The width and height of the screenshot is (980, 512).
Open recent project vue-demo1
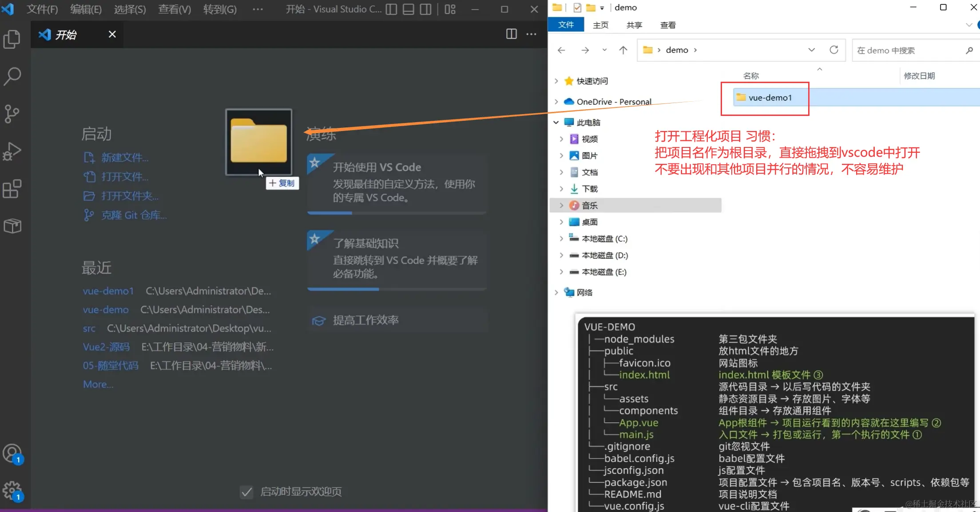108,291
